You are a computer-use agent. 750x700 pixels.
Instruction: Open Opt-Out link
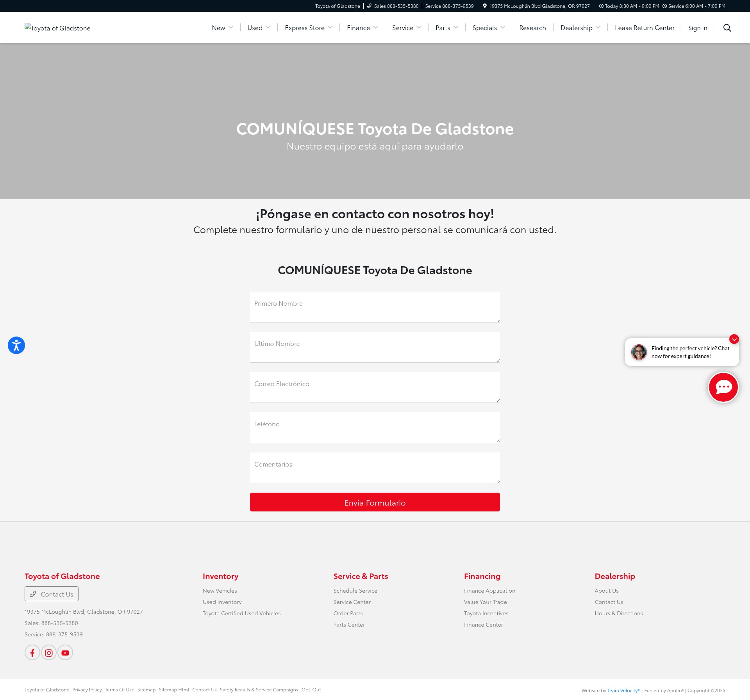coord(311,690)
